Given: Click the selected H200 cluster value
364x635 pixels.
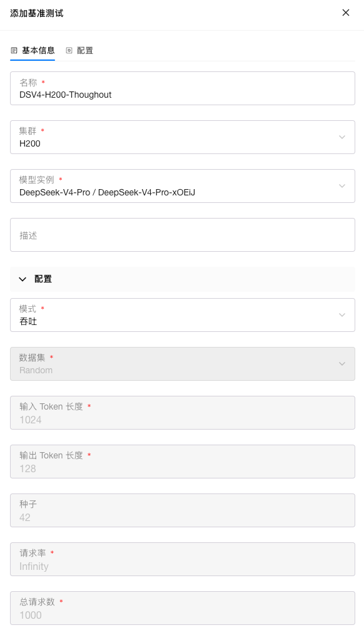Looking at the screenshot, I should tap(30, 143).
